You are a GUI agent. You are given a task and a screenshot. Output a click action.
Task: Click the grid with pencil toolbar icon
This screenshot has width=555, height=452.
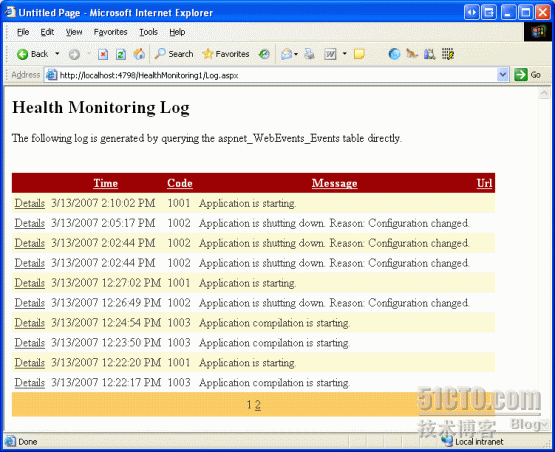coord(448,54)
